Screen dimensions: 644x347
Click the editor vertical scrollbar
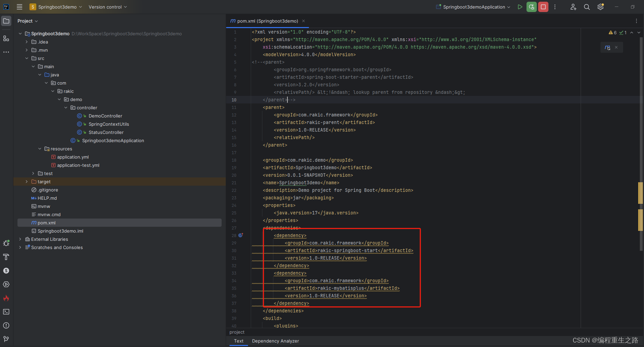[641, 144]
